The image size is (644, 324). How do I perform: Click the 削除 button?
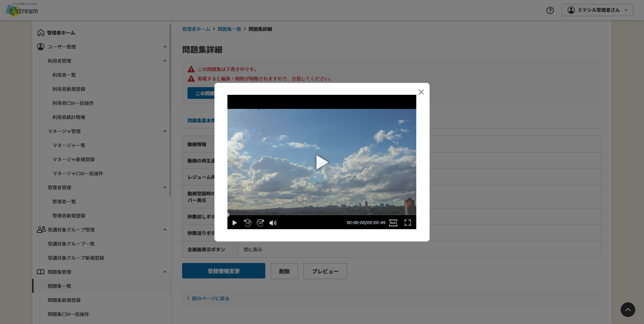pyautogui.click(x=284, y=271)
